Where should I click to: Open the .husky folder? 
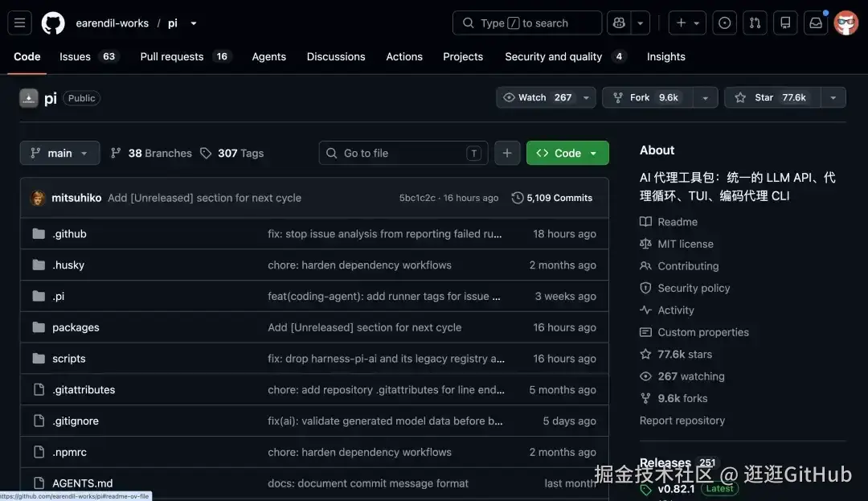[x=68, y=265]
